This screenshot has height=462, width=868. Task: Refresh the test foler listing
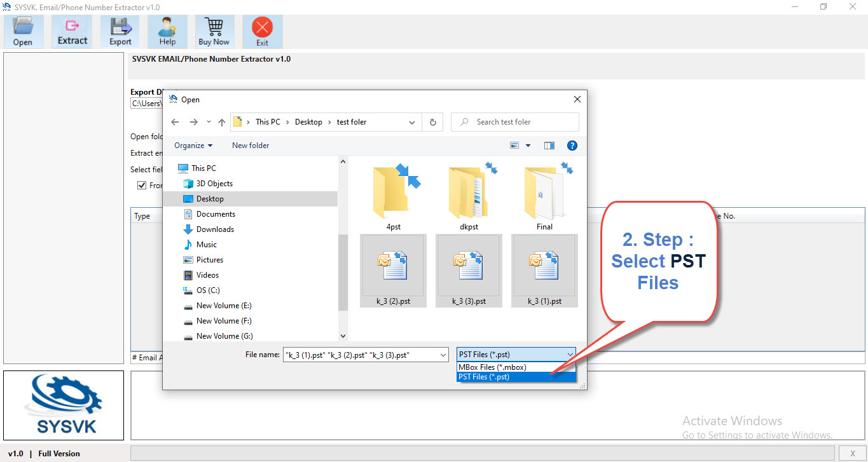tap(433, 122)
